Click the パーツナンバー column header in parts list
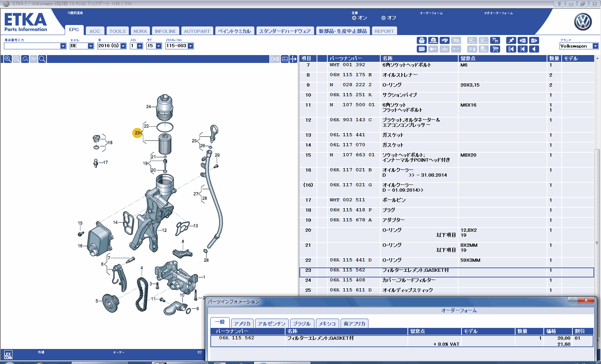 click(x=353, y=58)
